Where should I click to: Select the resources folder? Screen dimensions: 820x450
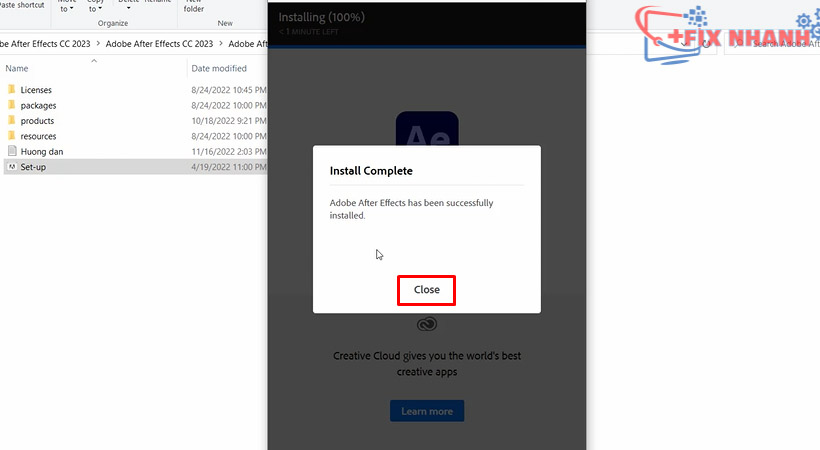pyautogui.click(x=38, y=136)
